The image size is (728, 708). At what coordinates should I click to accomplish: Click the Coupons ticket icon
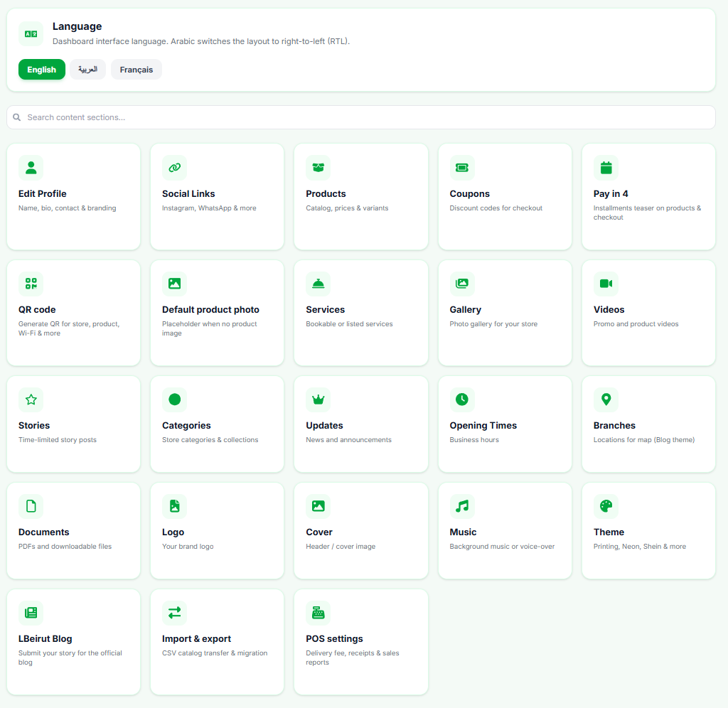point(462,168)
